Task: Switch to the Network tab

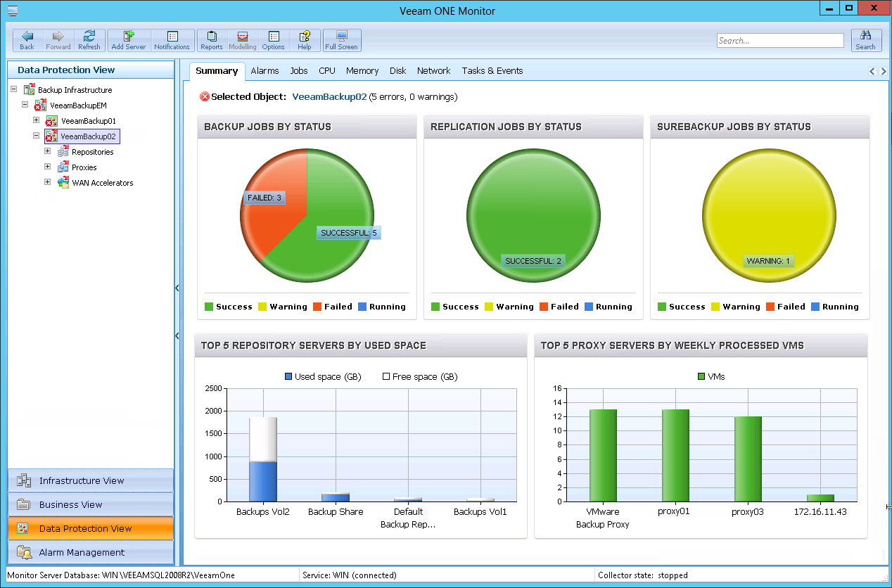Action: tap(433, 71)
